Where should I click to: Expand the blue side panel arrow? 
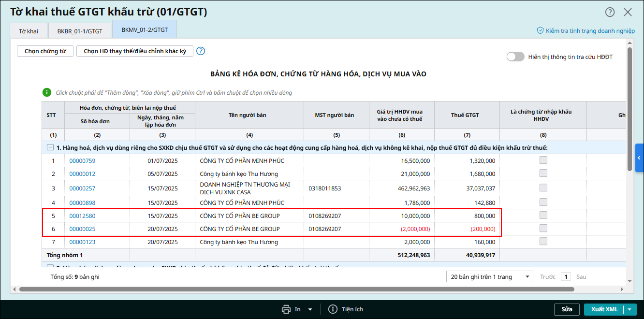point(639,158)
